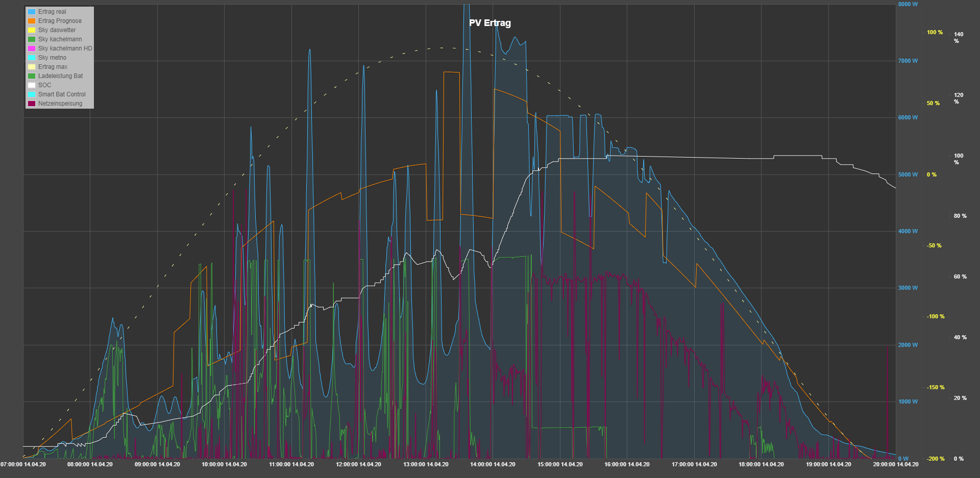This screenshot has height=478, width=980.
Task: Click the 16:00:00 14.04.20 time label
Action: click(x=627, y=464)
